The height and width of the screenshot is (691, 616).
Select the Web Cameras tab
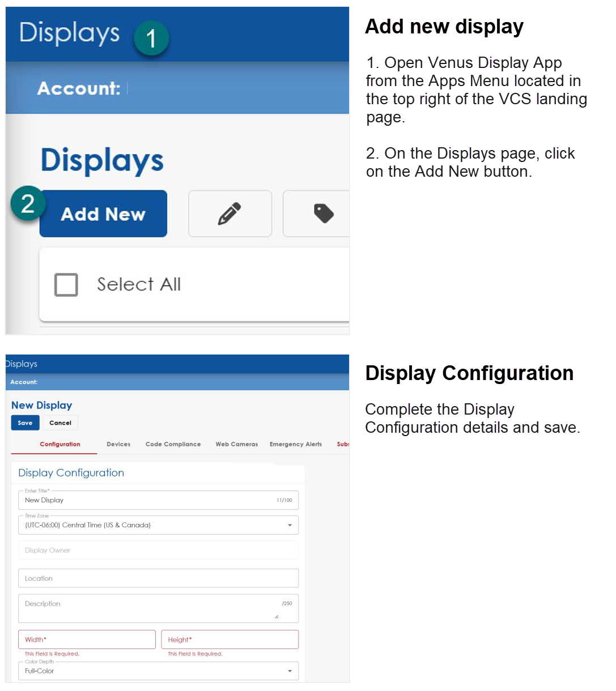(236, 444)
